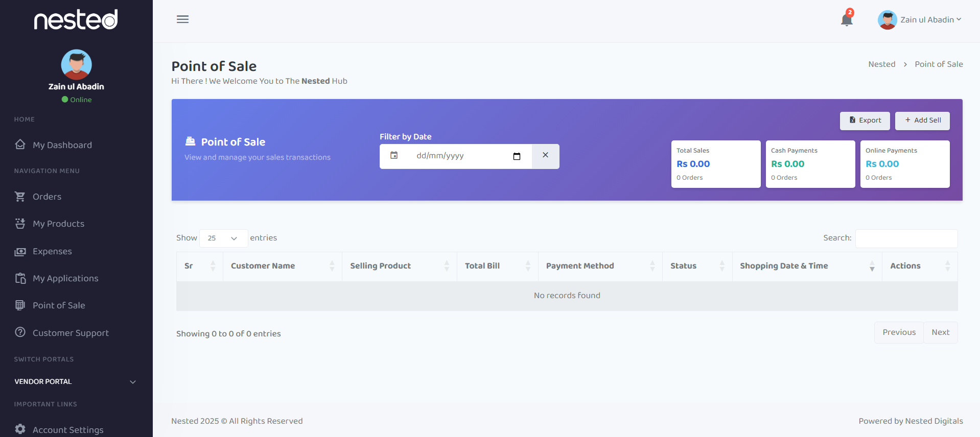The width and height of the screenshot is (980, 437).
Task: Open My Applications from the sidebar
Action: pos(65,278)
